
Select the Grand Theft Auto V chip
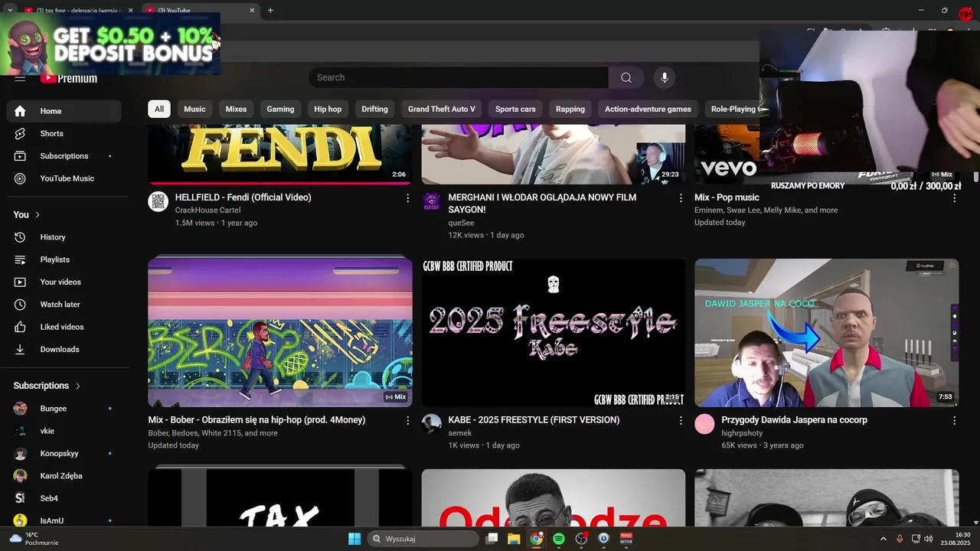tap(442, 109)
